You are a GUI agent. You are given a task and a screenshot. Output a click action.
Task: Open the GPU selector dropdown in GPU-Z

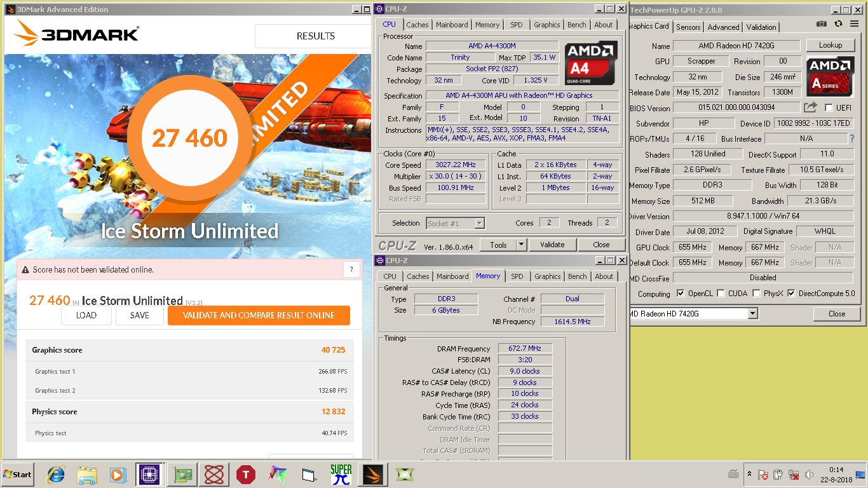pyautogui.click(x=753, y=313)
